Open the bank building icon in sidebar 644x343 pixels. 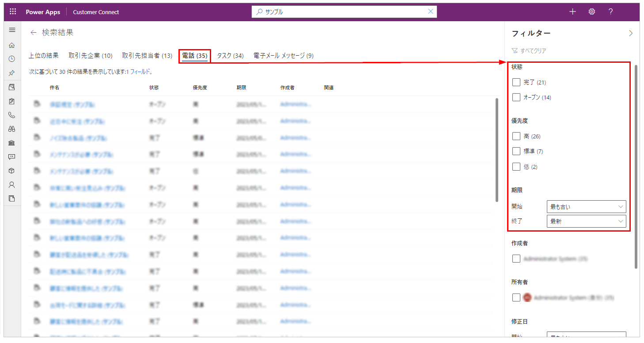(12, 143)
